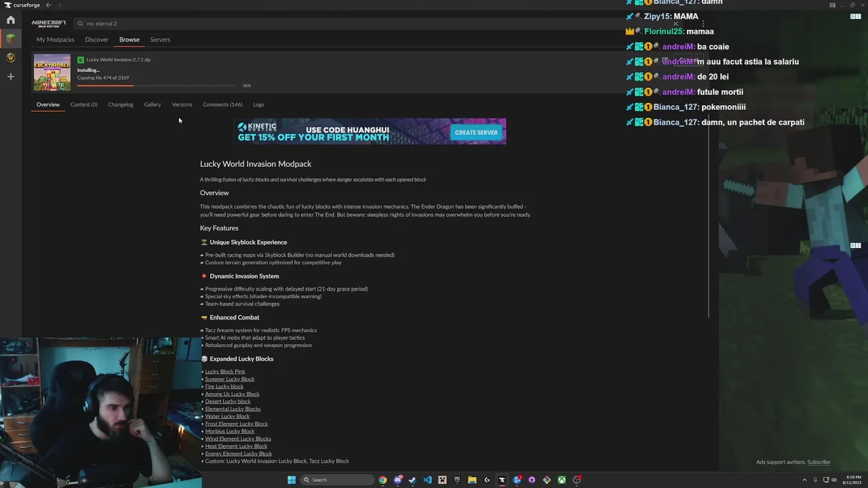
Task: Add a new game with plus icon
Action: coord(10,77)
